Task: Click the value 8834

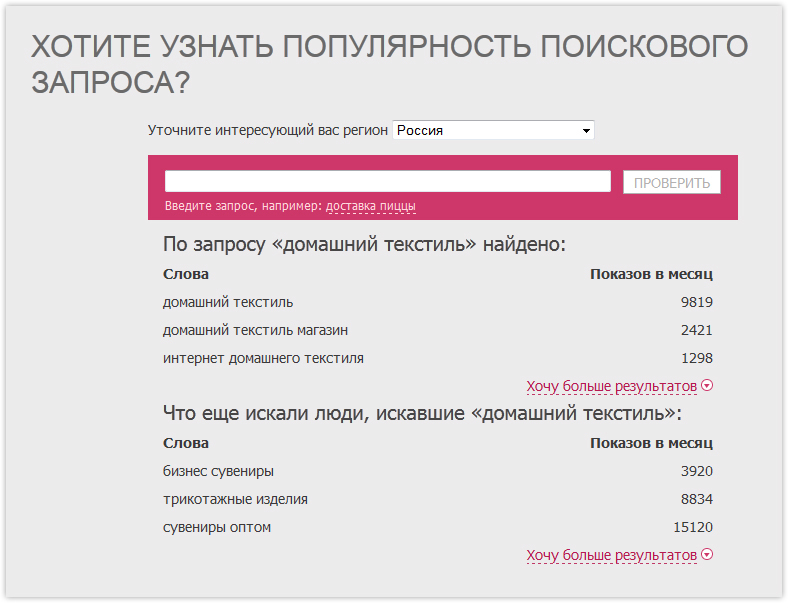Action: pyautogui.click(x=697, y=499)
